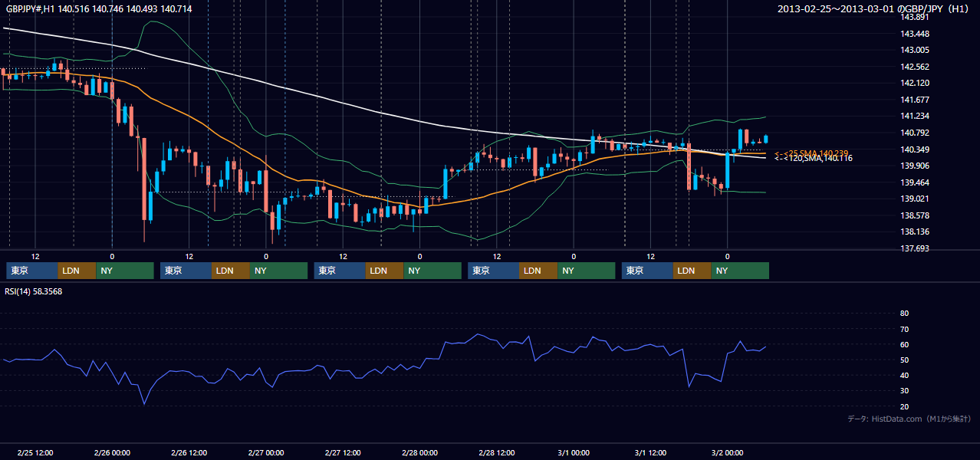The width and height of the screenshot is (980, 460).
Task: Click the RSI axis 70 level
Action: [904, 329]
